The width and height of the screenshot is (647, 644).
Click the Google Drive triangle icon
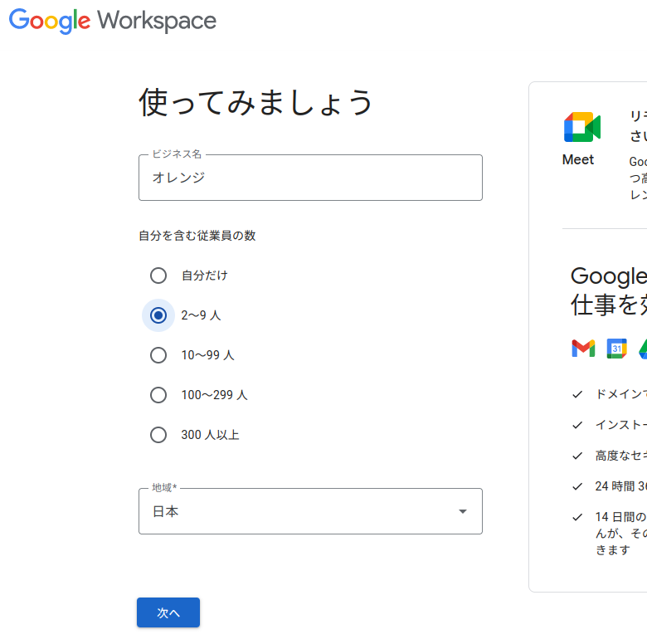(x=643, y=349)
